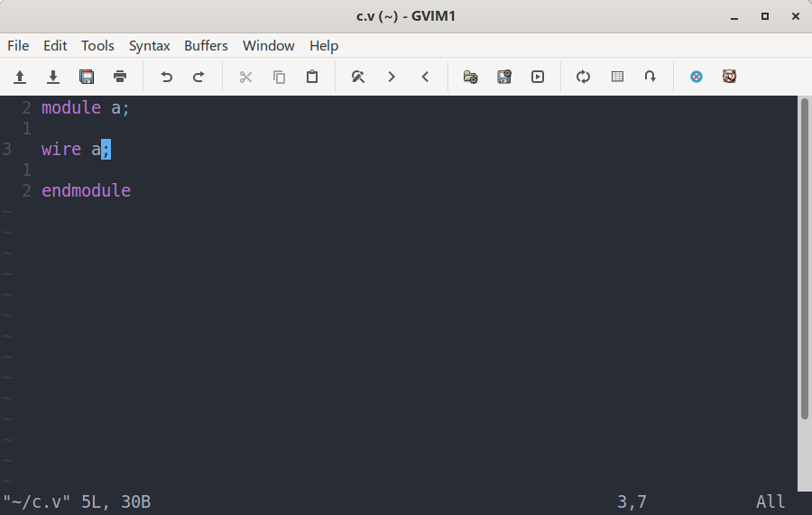Click the Save session icon
Screen dimensions: 812x515
pos(503,78)
